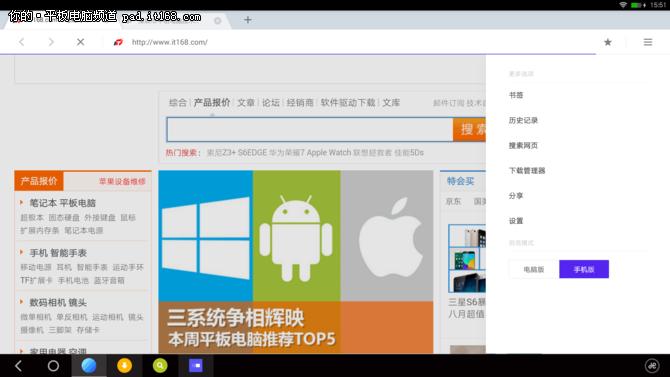Click the 手机电池 sublink
The image size is (670, 377).
click(x=73, y=280)
